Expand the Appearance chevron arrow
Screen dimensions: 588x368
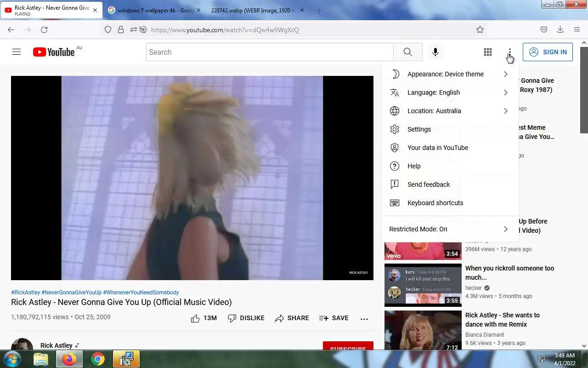pyautogui.click(x=505, y=74)
